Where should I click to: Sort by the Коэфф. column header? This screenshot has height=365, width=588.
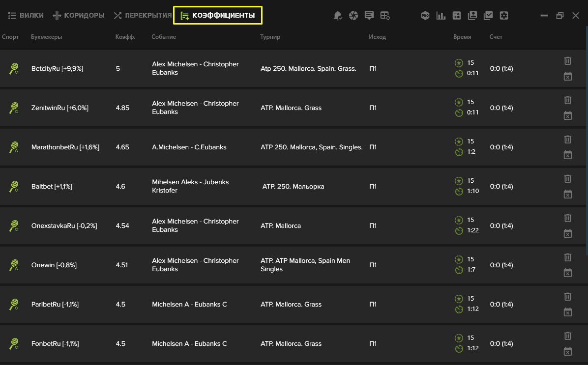pos(125,37)
